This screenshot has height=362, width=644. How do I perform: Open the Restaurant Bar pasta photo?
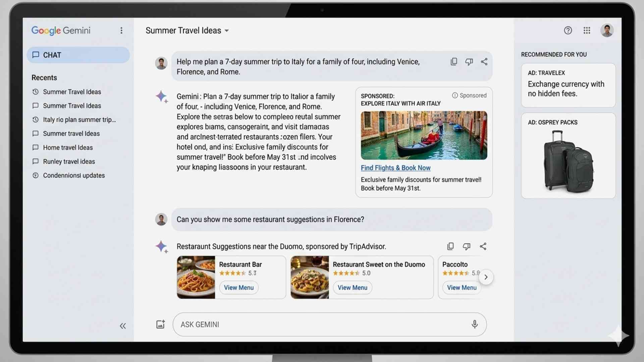[196, 277]
